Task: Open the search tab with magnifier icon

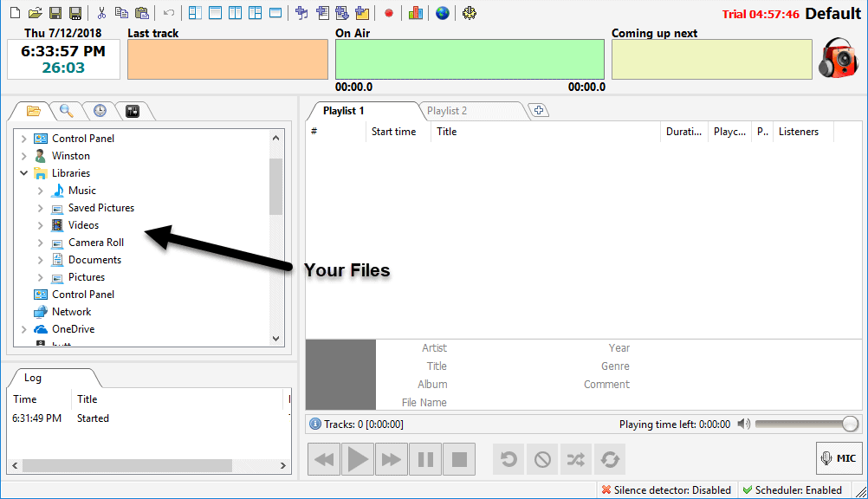Action: [66, 111]
